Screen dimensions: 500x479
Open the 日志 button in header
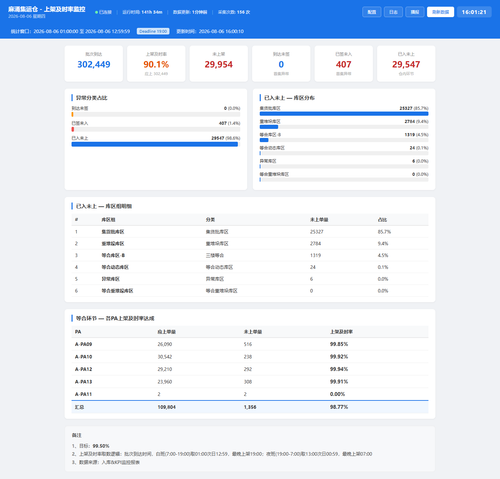tap(393, 12)
